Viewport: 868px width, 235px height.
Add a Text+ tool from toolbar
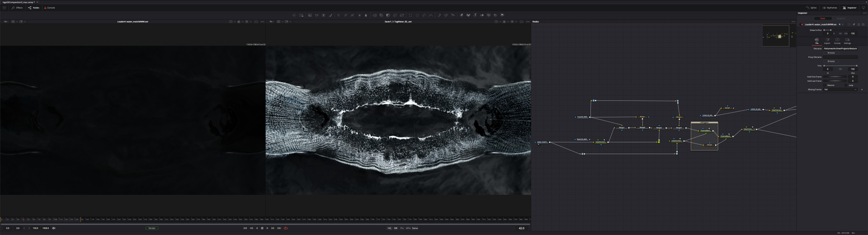[323, 15]
